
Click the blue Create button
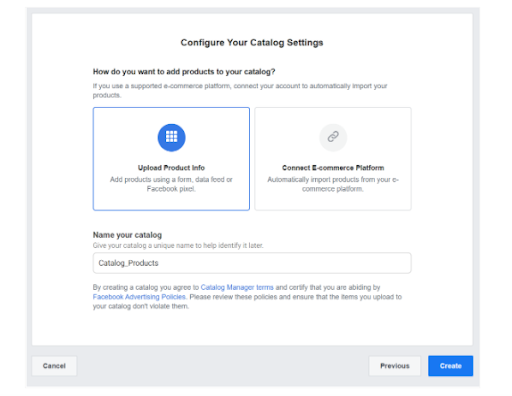pos(450,366)
